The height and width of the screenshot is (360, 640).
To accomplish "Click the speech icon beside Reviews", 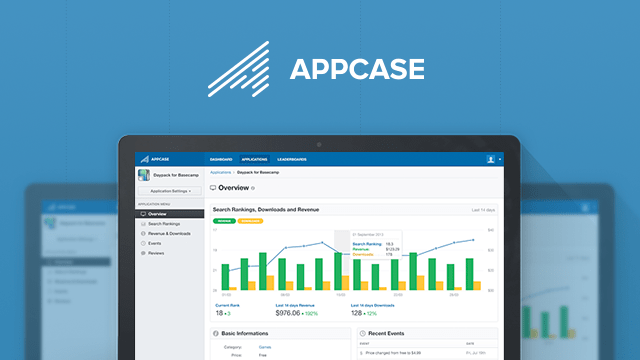I will (x=143, y=253).
